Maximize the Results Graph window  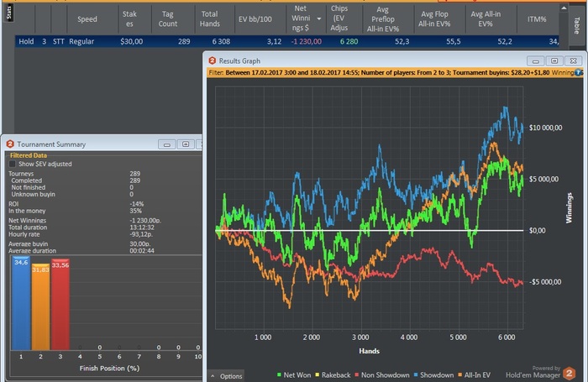(554, 60)
